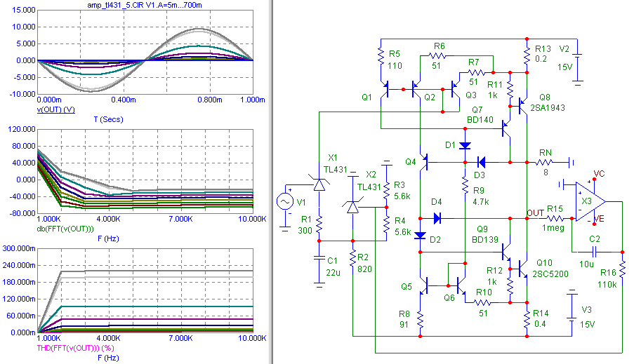Select diode D1 symbol
The height and width of the screenshot is (364, 634).
coord(465,145)
